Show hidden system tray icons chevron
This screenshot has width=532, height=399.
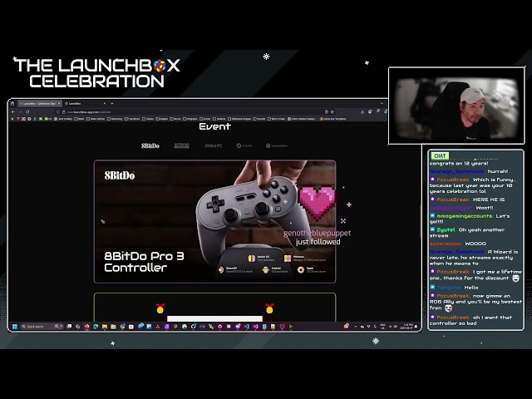(355, 327)
